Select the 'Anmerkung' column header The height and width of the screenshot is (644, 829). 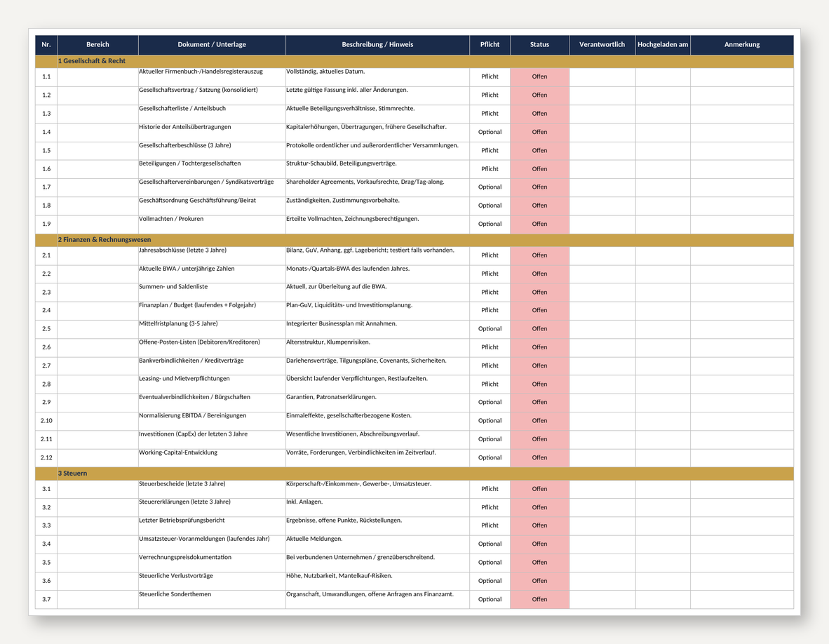(x=742, y=44)
